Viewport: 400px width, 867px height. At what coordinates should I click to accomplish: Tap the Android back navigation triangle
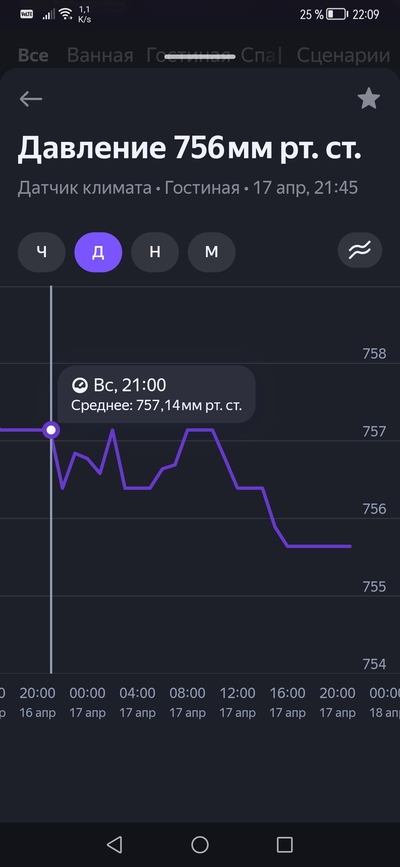pos(115,844)
